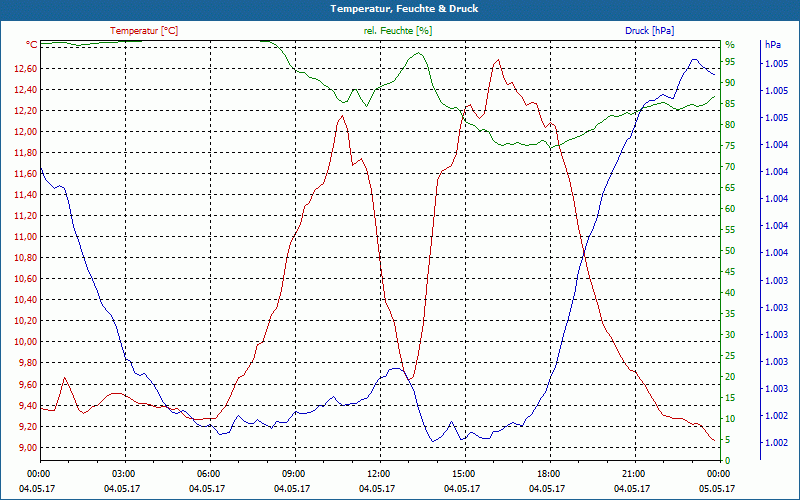Click the '12,20' temperature axis value

coord(24,111)
